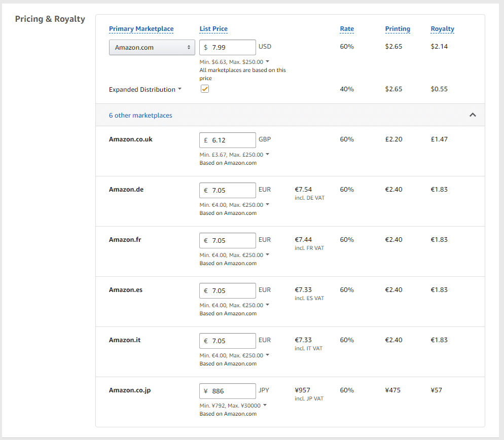Select the Amazon.fr marketplace label

(125, 239)
